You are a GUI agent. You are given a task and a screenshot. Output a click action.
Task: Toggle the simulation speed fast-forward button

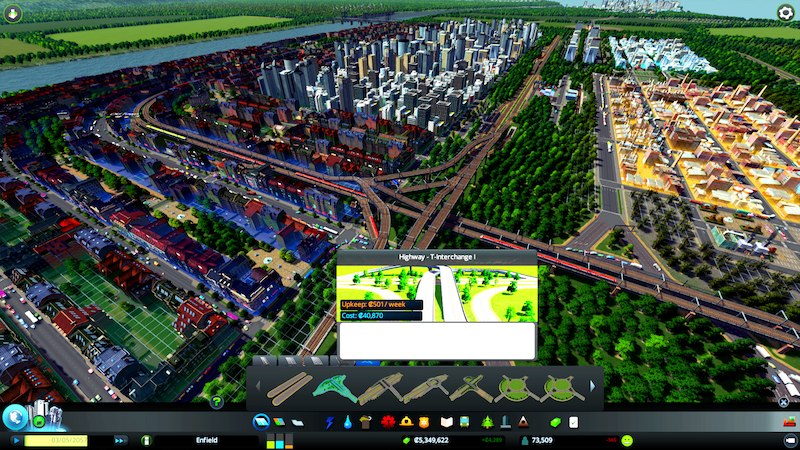(x=120, y=440)
